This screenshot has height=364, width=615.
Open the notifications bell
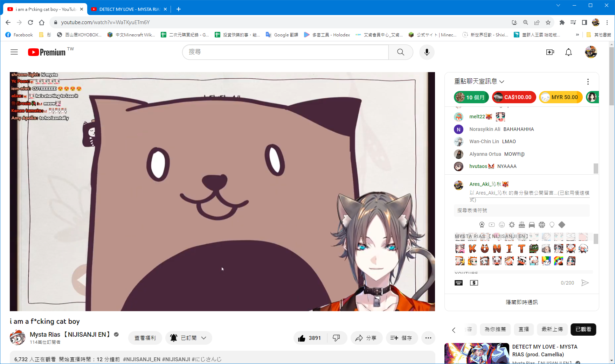click(568, 52)
